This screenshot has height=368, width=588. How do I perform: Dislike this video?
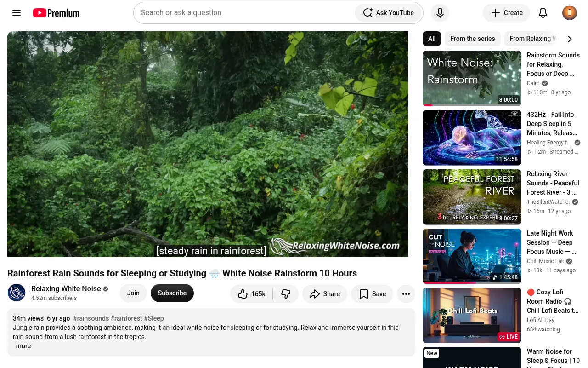(x=286, y=294)
